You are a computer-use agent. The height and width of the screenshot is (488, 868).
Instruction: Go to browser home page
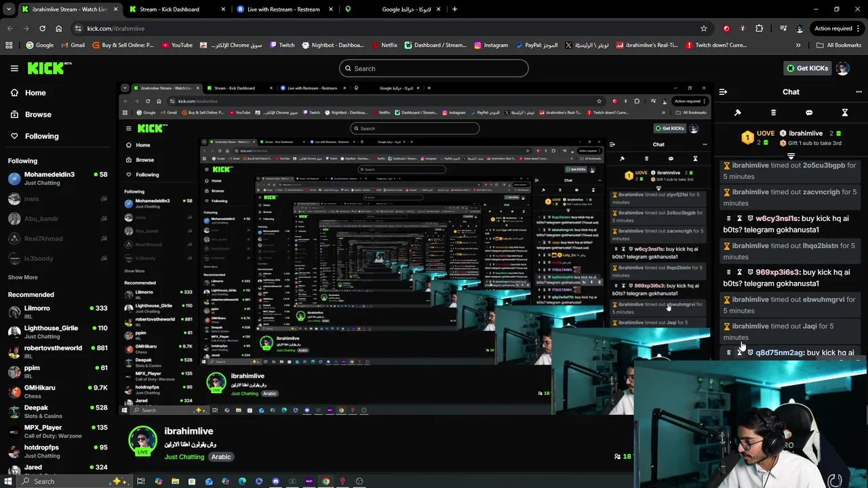pos(58,28)
